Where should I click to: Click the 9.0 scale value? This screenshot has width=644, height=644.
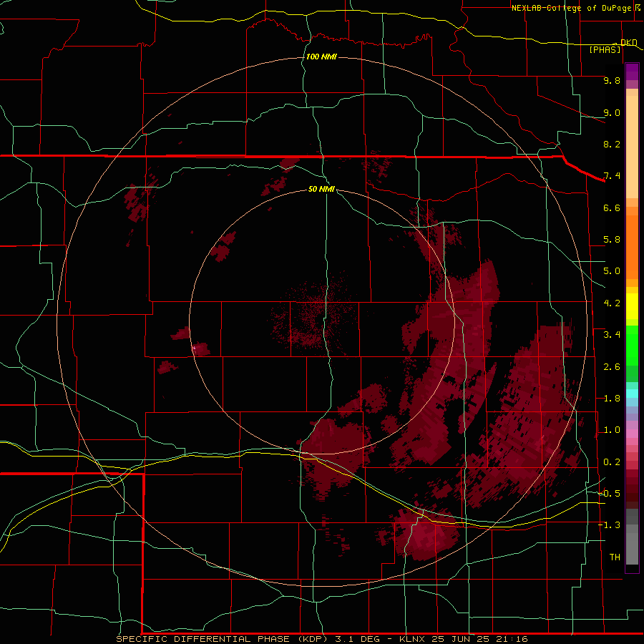tap(612, 112)
